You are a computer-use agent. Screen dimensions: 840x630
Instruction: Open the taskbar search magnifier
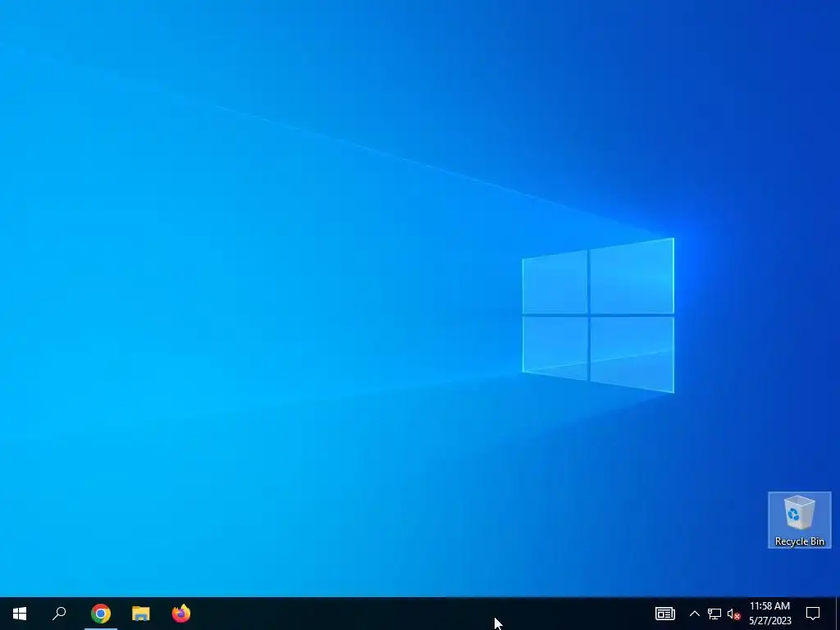tap(59, 614)
